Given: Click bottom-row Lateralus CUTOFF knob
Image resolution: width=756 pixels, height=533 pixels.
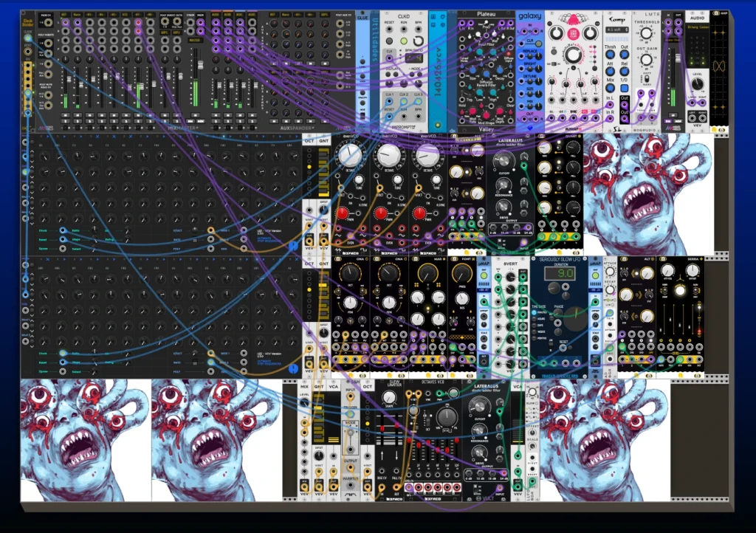Looking at the screenshot, I should coord(480,407).
